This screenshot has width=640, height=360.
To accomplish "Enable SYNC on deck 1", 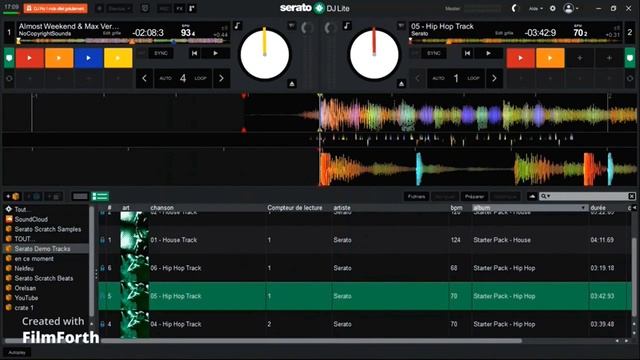I will 160,53.
